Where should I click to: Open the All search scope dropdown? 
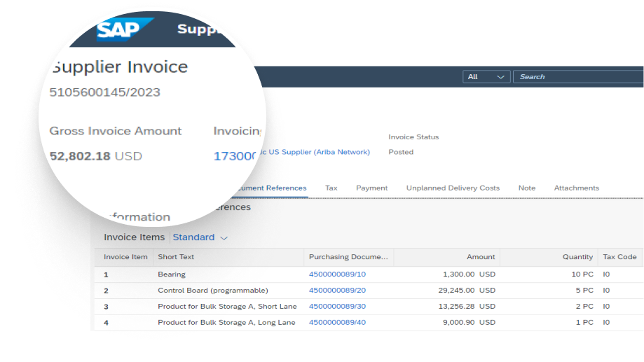[x=486, y=77]
